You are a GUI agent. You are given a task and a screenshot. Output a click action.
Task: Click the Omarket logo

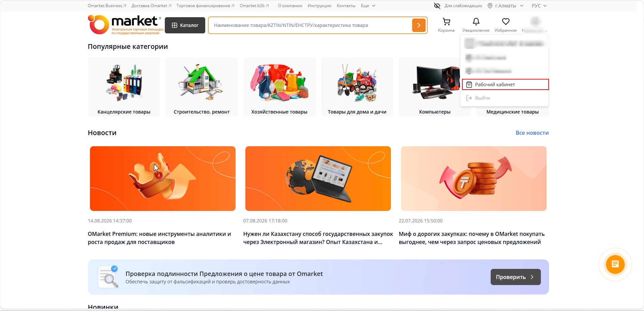coord(125,25)
